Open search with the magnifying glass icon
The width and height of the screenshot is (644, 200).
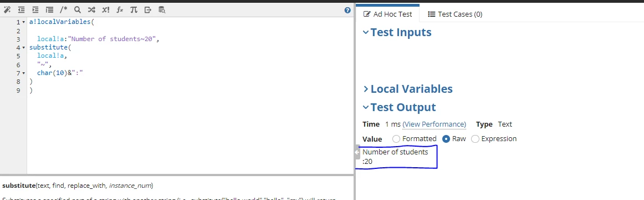click(x=77, y=10)
